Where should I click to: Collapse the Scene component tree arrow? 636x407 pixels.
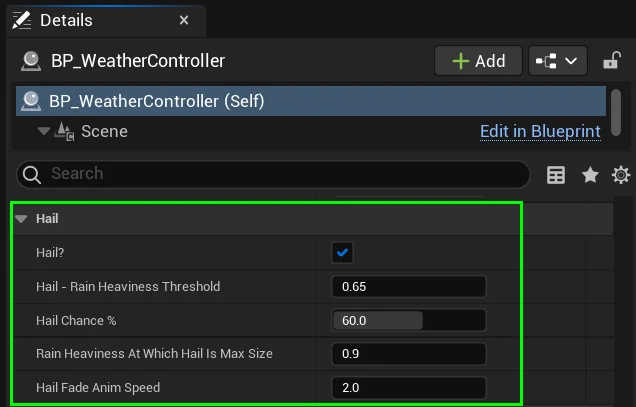point(43,131)
